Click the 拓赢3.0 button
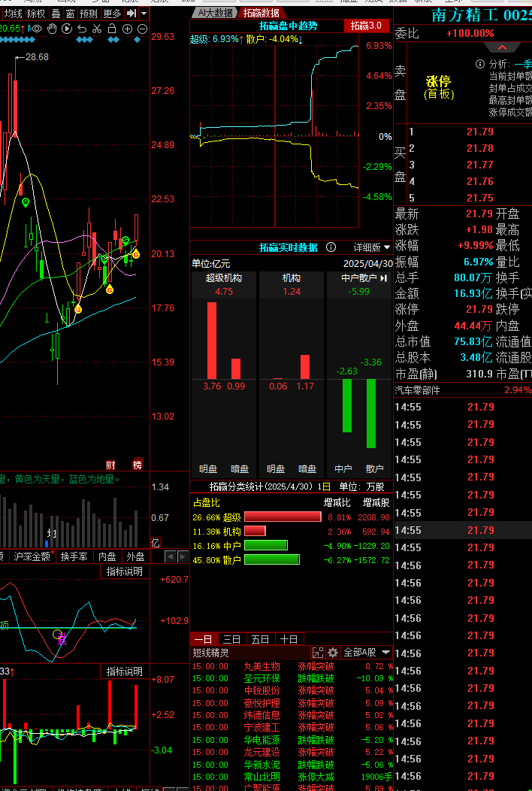 coord(366,26)
